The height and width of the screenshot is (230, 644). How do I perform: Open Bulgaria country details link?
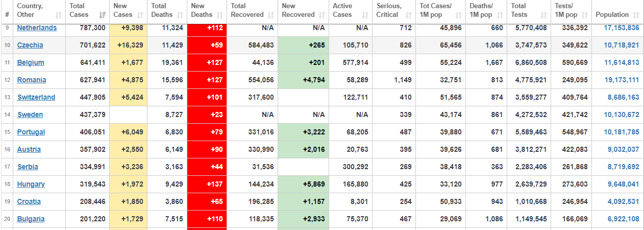[31, 219]
